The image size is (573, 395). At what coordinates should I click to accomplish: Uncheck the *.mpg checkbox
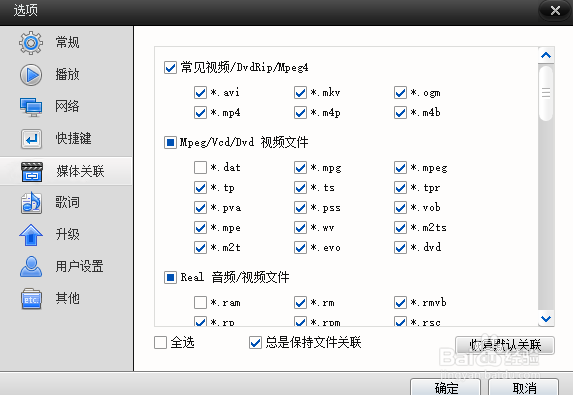300,168
